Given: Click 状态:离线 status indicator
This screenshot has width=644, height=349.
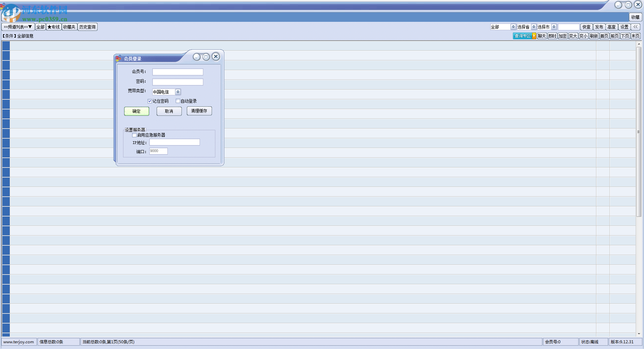Looking at the screenshot, I should point(590,342).
